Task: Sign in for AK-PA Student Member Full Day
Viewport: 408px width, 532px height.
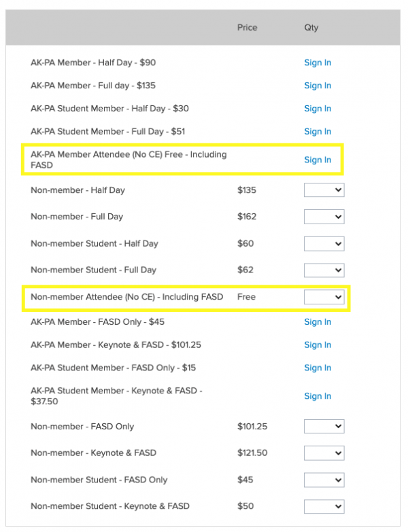Action: point(318,132)
